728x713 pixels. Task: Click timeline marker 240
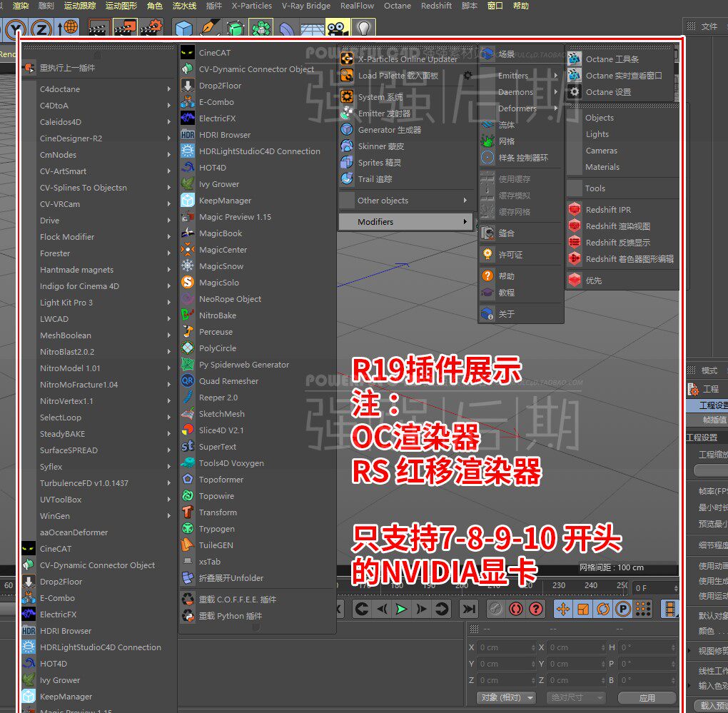coord(591,585)
